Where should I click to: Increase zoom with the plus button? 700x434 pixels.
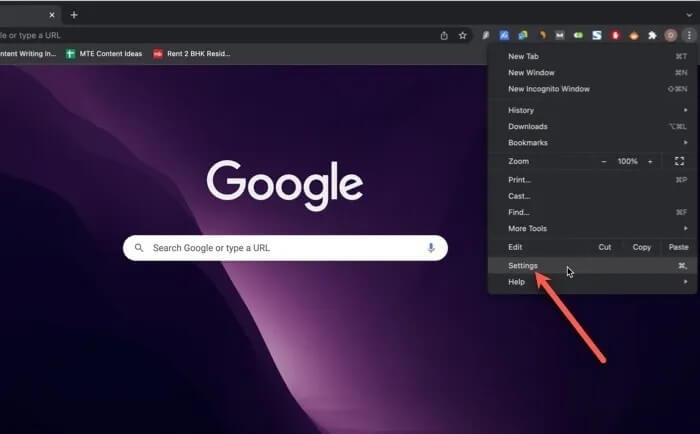coord(650,162)
